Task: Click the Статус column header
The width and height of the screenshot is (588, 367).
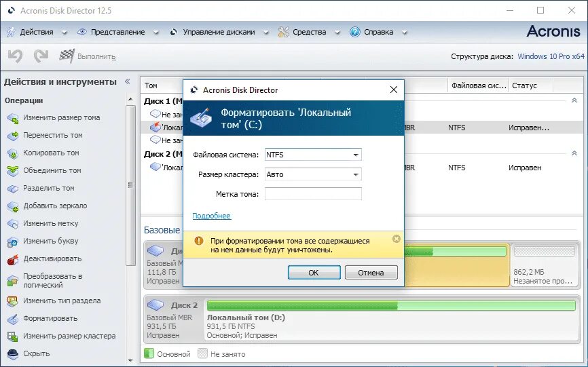Action: pos(530,85)
